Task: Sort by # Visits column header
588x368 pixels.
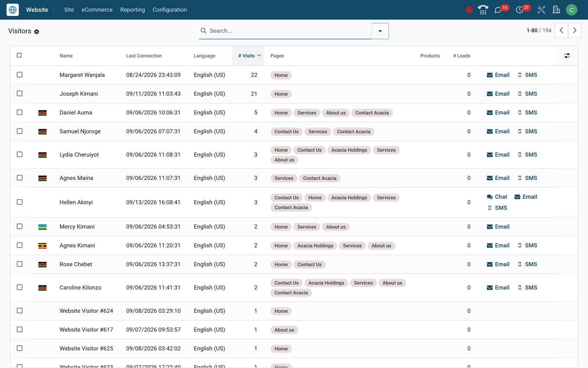Action: [x=248, y=56]
